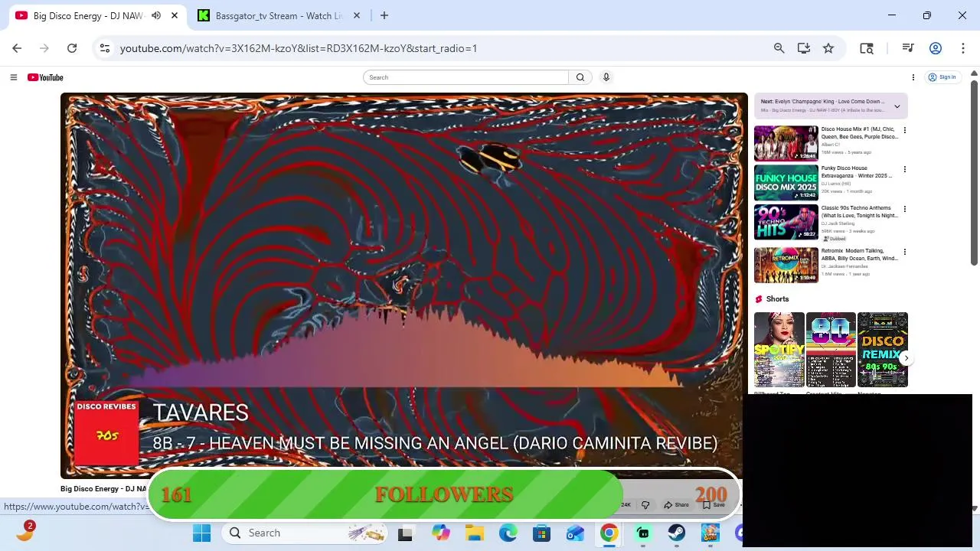Open options for Retromix Modern Talking video
The width and height of the screenshot is (980, 551).
(904, 252)
